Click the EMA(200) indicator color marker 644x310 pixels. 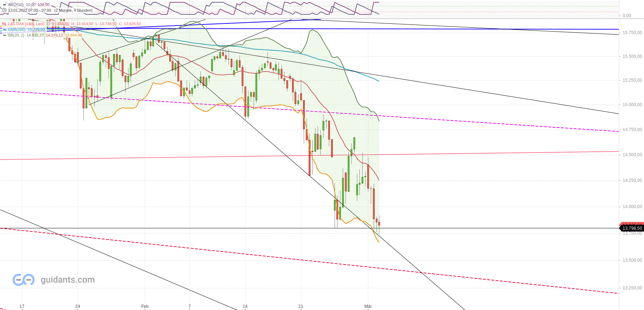[5, 29]
